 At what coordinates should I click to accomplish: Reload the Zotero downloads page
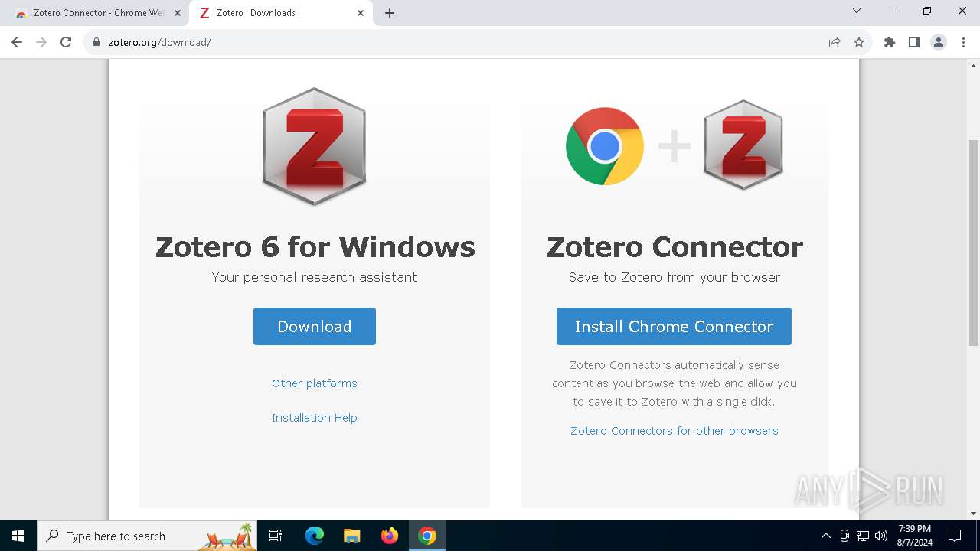[x=66, y=42]
